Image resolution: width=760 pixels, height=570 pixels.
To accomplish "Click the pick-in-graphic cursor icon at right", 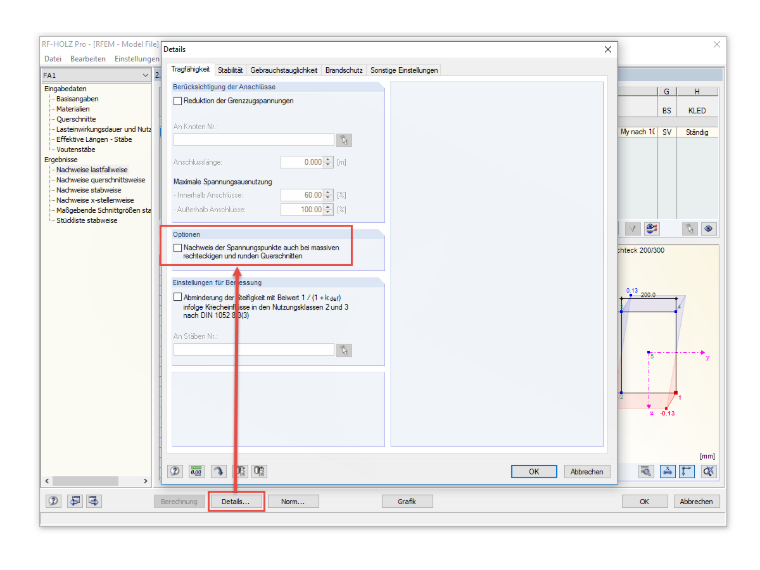I will (689, 229).
